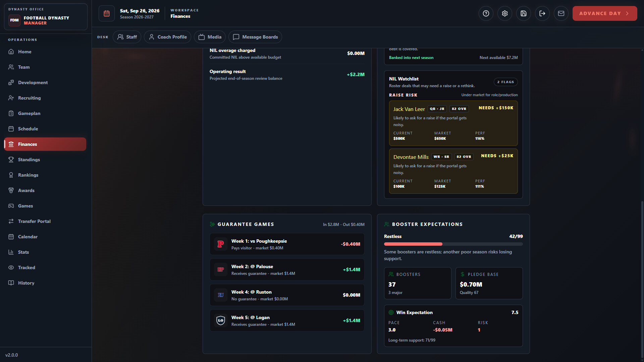Click the Win Expectation target icon
The image size is (644, 362).
tap(391, 312)
